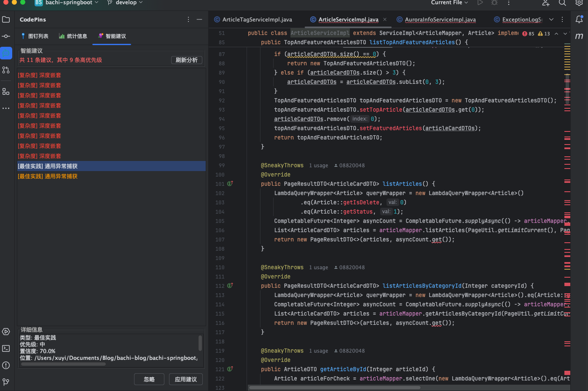588x391 pixels.
Task: Click the 应用建议 button
Action: coord(186,379)
